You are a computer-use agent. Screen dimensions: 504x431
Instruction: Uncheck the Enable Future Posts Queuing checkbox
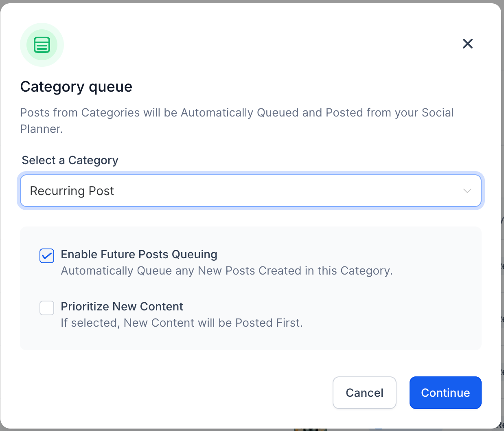(47, 256)
